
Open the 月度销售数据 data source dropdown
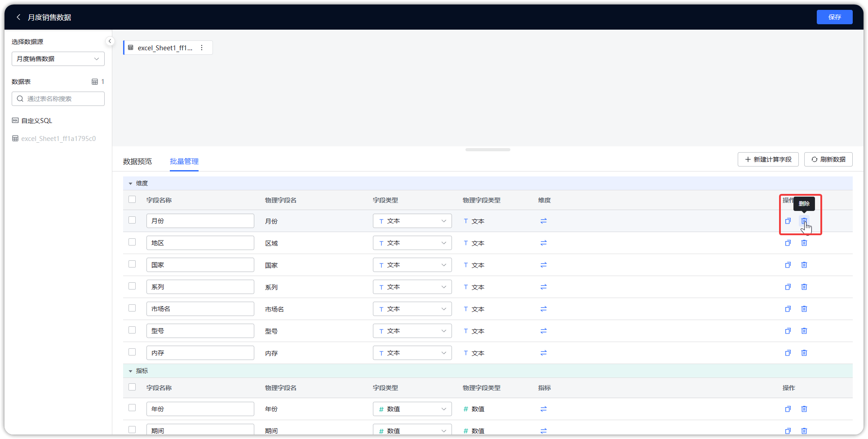[x=58, y=59]
